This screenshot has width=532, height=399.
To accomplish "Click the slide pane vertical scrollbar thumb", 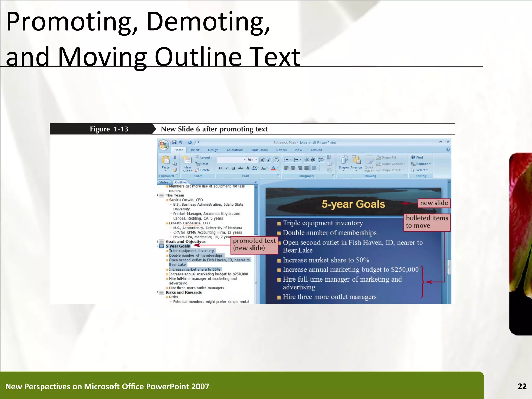I will (449, 267).
